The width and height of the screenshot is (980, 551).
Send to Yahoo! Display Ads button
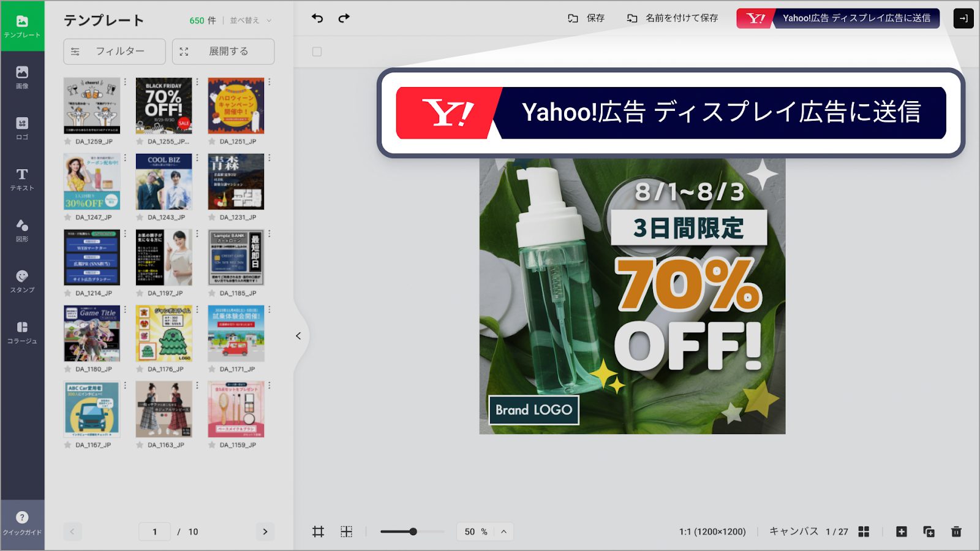coord(837,18)
